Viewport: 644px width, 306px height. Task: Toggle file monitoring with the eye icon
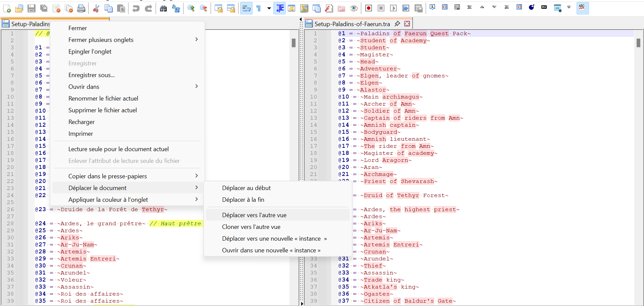click(354, 8)
